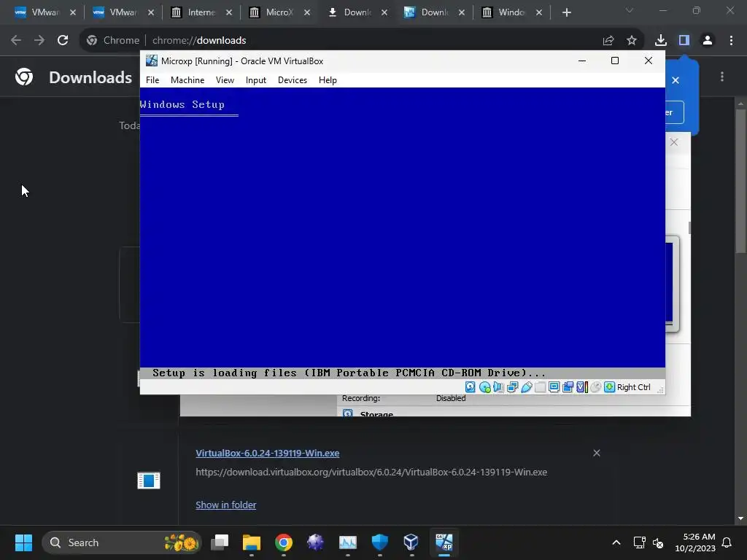Toggle Chrome side panel

pyautogui.click(x=684, y=41)
